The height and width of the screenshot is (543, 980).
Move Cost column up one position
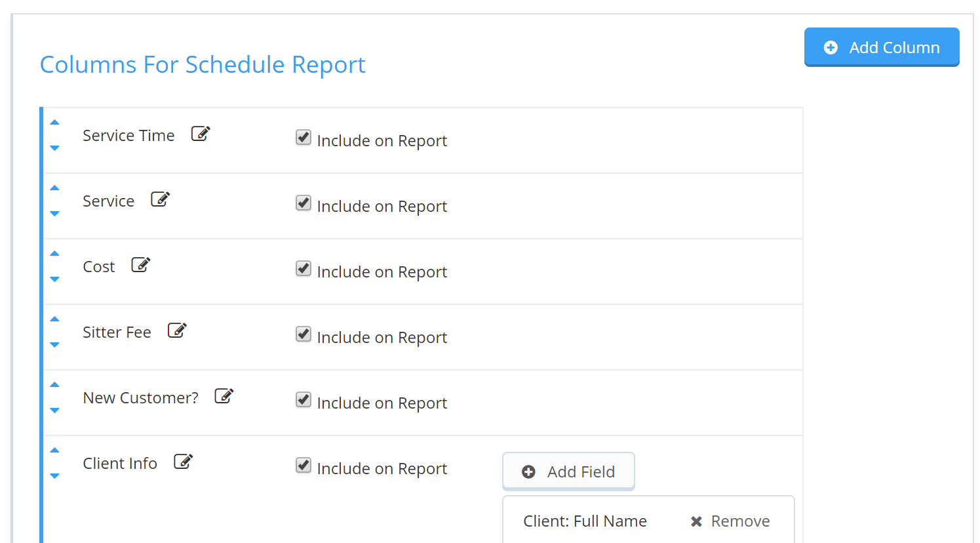pyautogui.click(x=55, y=254)
